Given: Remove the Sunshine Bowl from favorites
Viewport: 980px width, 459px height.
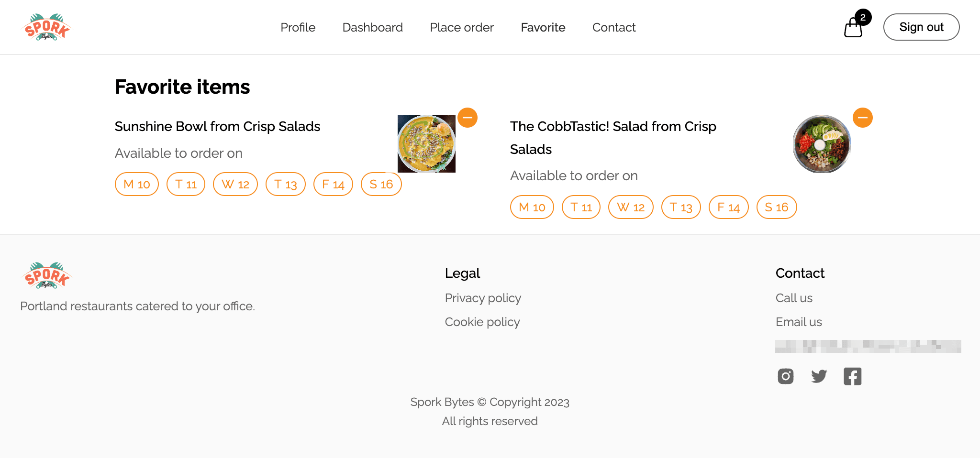Looking at the screenshot, I should point(468,117).
